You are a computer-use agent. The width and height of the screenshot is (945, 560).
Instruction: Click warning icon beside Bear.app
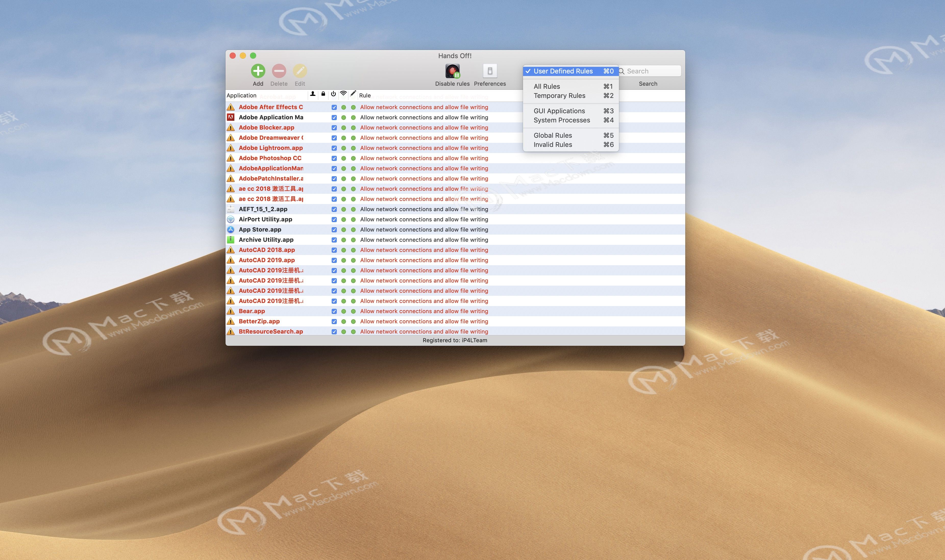231,311
